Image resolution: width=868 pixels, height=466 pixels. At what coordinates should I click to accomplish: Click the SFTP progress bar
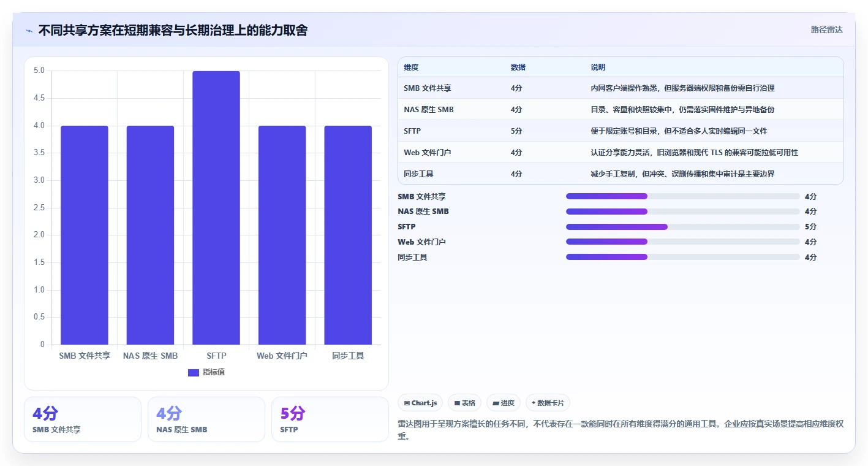683,227
